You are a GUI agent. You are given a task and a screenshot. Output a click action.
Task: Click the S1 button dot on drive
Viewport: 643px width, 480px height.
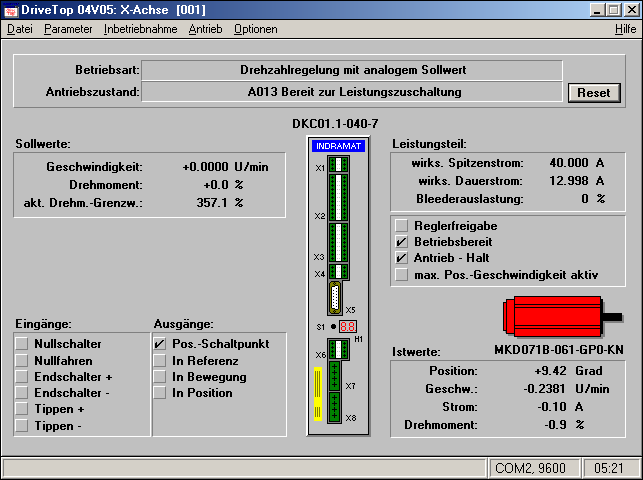[333, 327]
